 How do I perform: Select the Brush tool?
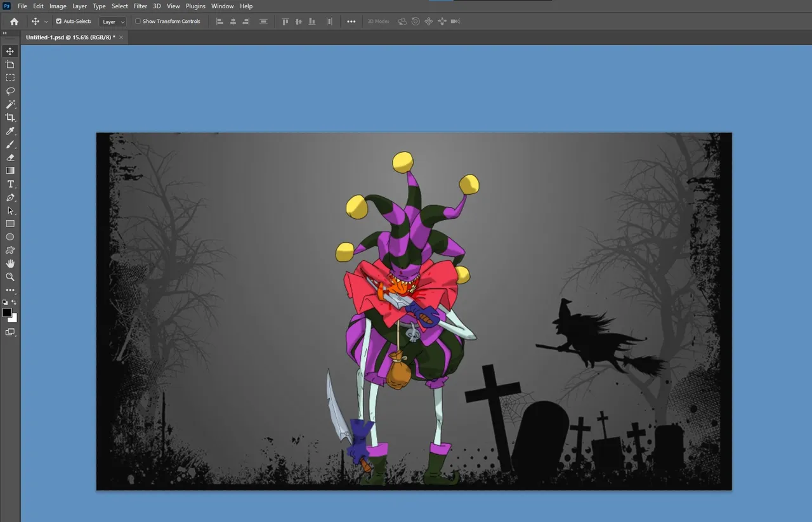tap(10, 145)
